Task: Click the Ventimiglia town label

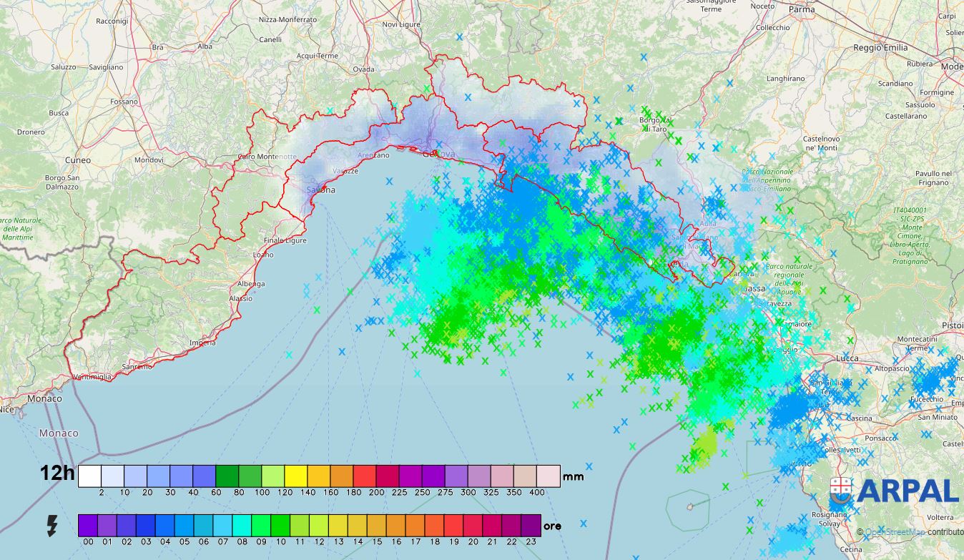Action: 92,377
